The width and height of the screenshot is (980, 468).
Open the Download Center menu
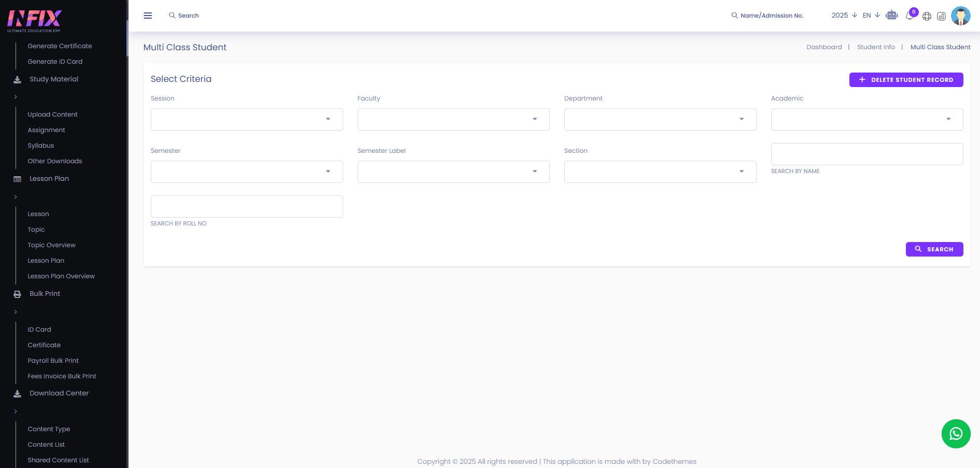[x=59, y=393]
